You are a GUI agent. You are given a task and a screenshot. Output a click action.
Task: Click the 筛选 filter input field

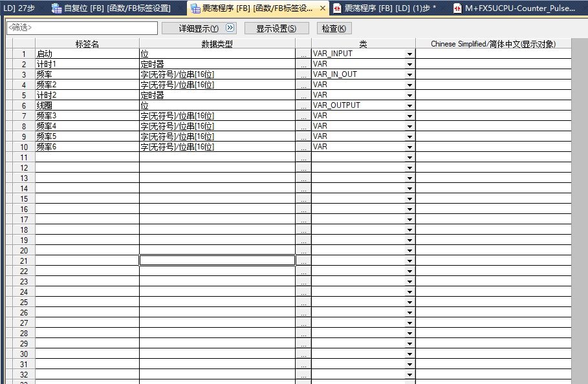82,28
